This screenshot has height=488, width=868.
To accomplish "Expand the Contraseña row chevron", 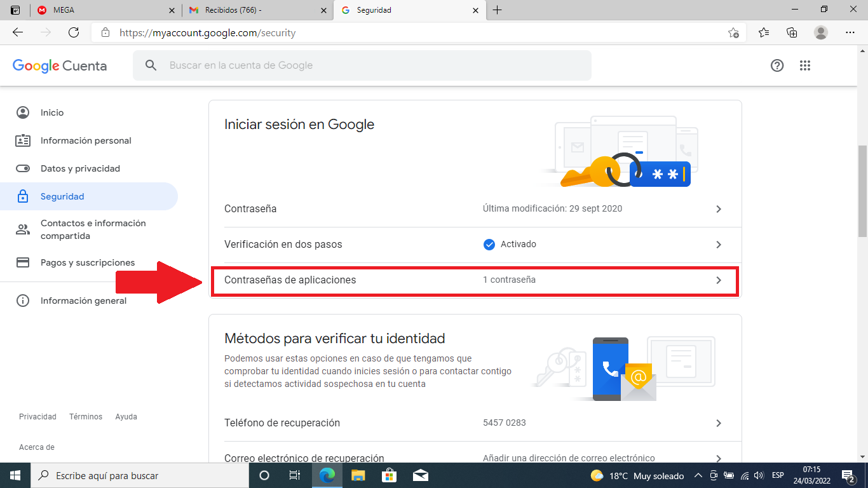I will pyautogui.click(x=719, y=209).
